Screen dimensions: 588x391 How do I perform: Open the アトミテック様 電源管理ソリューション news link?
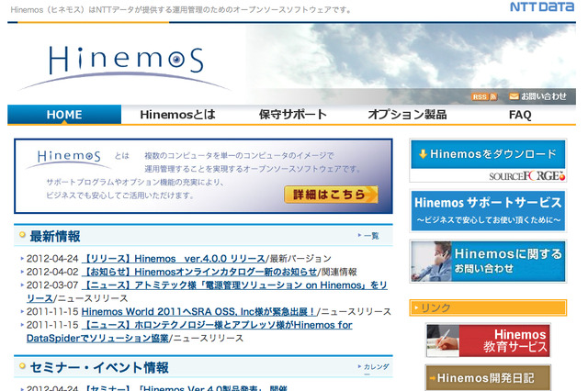click(x=207, y=292)
